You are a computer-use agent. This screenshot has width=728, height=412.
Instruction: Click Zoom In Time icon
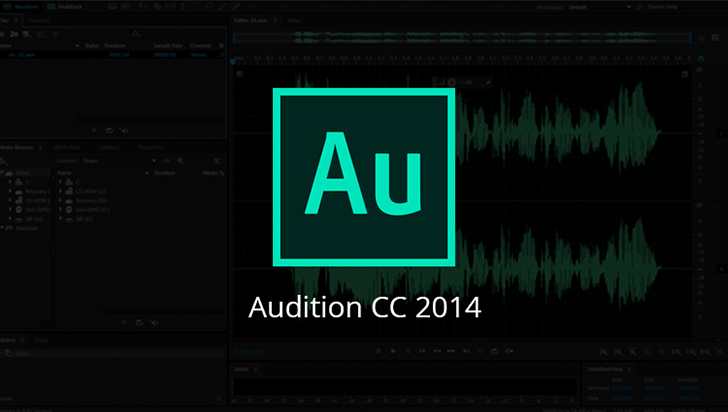coord(632,352)
